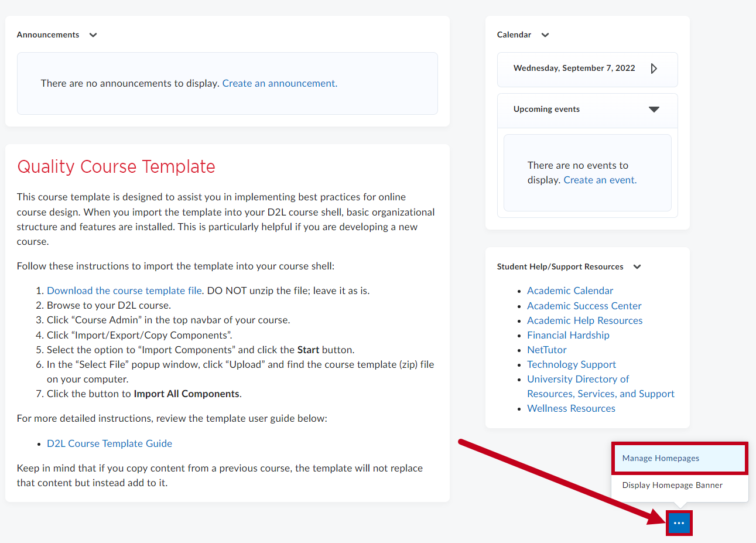
Task: Open the Announcements dropdown menu
Action: pyautogui.click(x=93, y=35)
